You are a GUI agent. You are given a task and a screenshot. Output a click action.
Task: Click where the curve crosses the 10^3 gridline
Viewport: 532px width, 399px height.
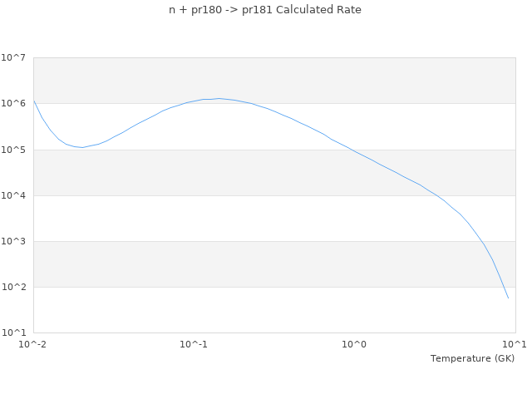tap(483, 241)
